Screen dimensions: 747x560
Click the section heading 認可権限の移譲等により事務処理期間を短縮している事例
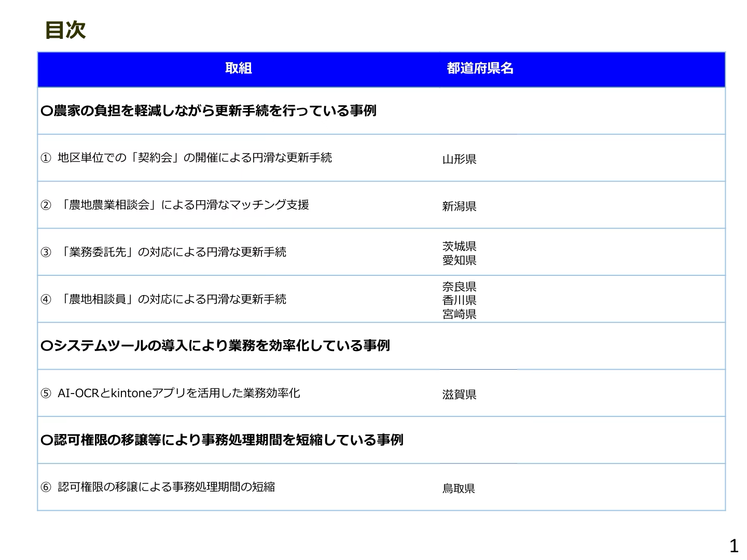[x=222, y=440]
